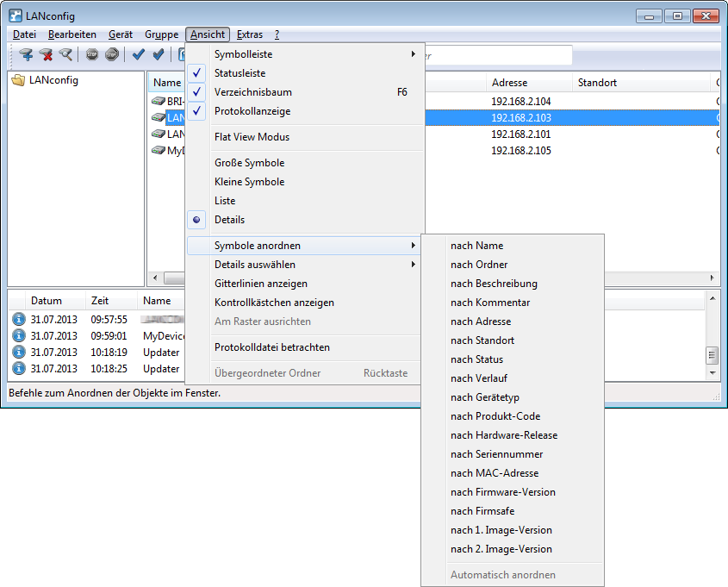Click the BRI device icon in list
This screenshot has height=587, width=728.
coord(158,102)
